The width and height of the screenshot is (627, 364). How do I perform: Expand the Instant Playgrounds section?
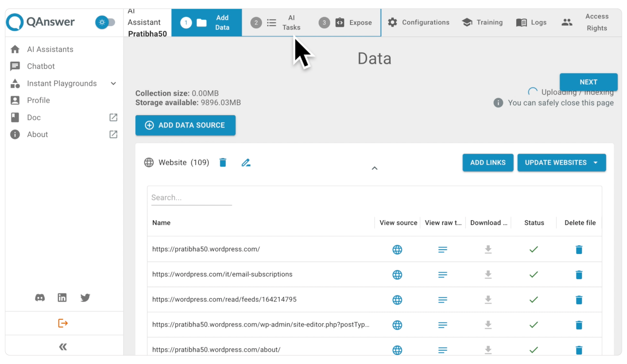[x=113, y=83]
